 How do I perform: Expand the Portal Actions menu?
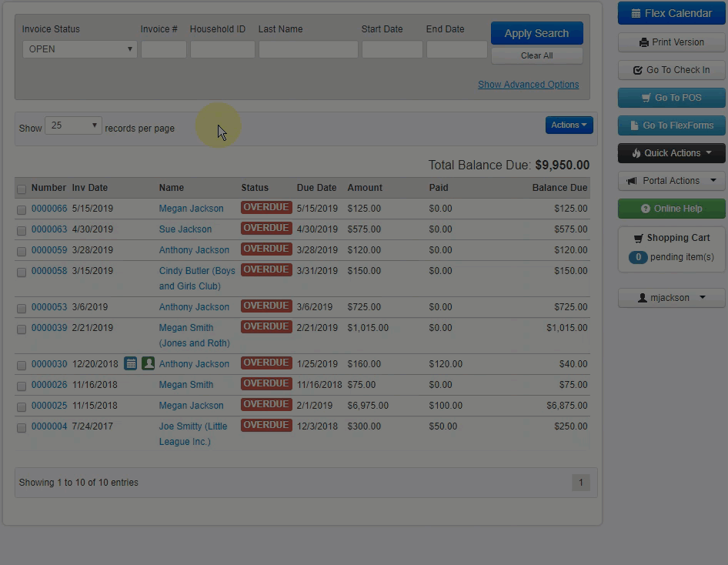671,181
